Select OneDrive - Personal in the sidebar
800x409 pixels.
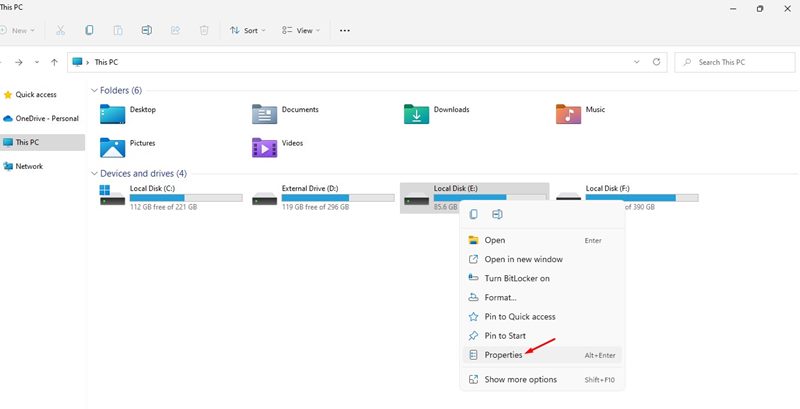click(x=45, y=118)
